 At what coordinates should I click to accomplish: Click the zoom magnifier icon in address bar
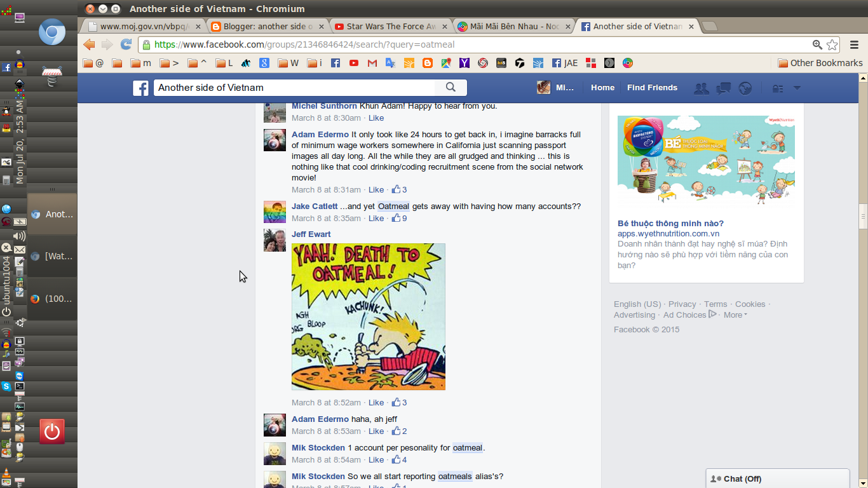pyautogui.click(x=818, y=44)
